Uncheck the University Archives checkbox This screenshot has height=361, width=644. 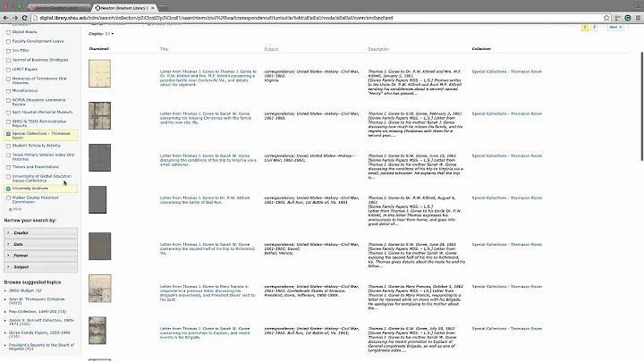tap(8, 189)
